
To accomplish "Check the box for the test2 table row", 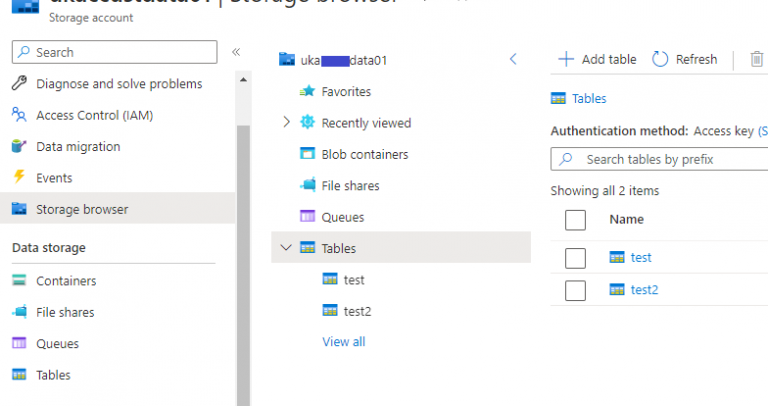I will click(x=575, y=290).
